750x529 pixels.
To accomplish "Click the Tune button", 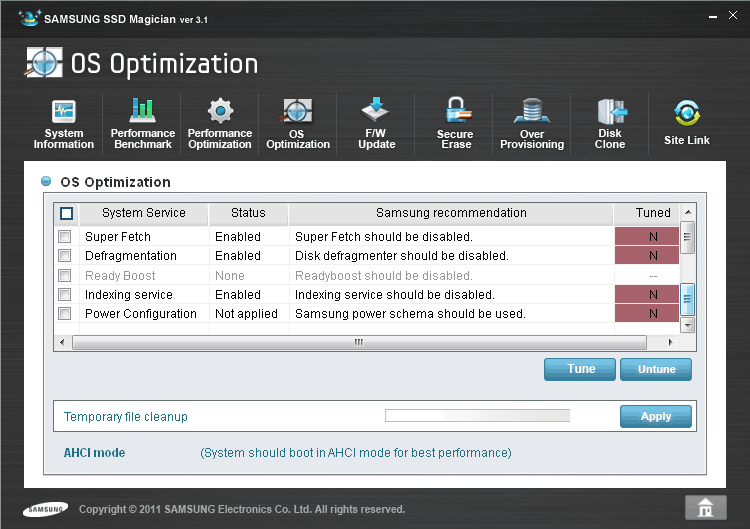I will [580, 369].
